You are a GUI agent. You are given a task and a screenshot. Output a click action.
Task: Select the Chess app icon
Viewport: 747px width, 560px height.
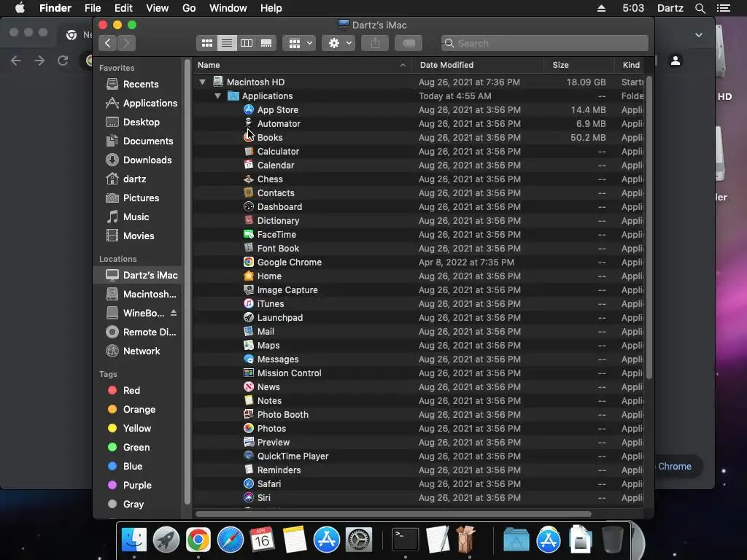click(x=248, y=179)
